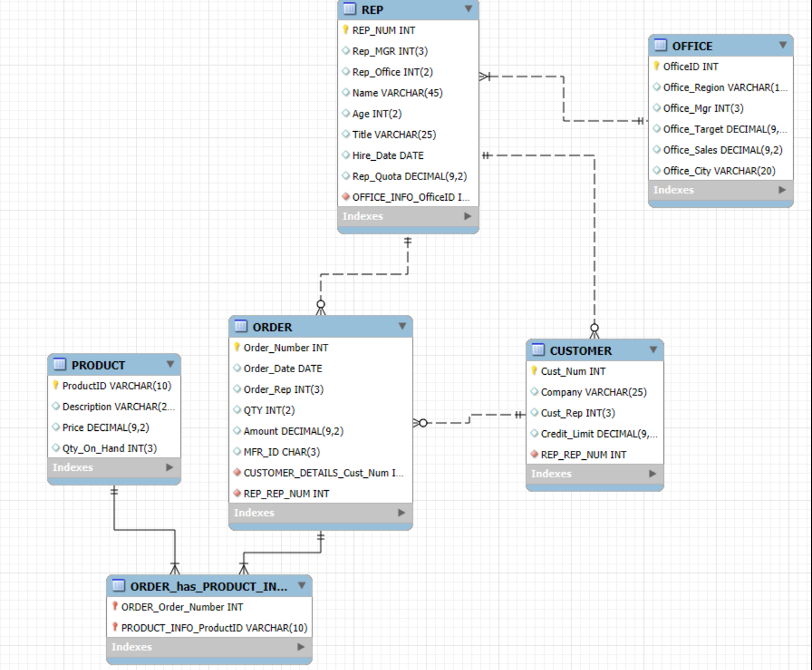Screen dimensions: 812x670
Task: Expand the Indexes section of the OFFICE table
Action: click(782, 190)
